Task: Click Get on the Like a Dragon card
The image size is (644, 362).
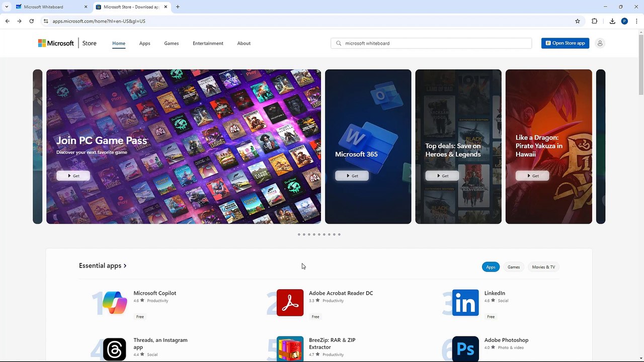Action: click(532, 176)
